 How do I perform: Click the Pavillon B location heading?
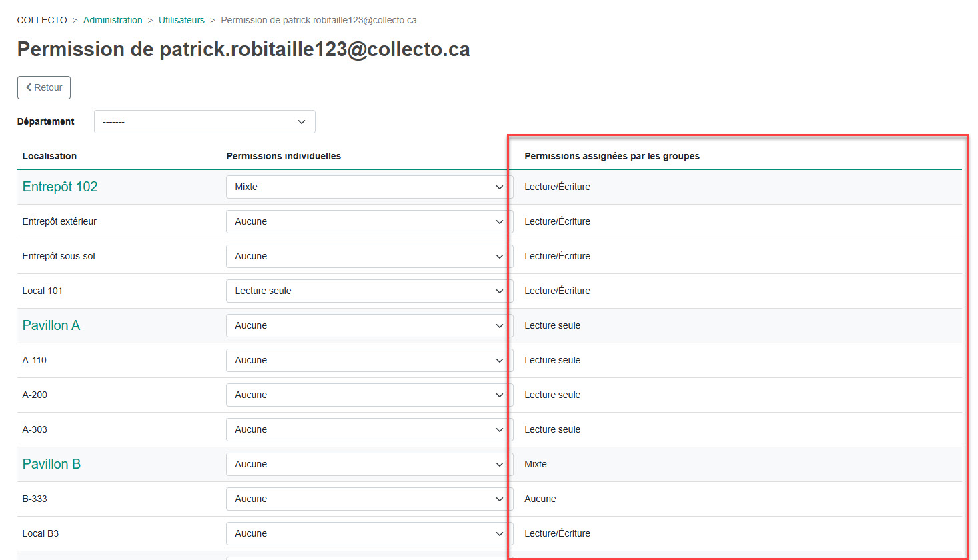[51, 465]
